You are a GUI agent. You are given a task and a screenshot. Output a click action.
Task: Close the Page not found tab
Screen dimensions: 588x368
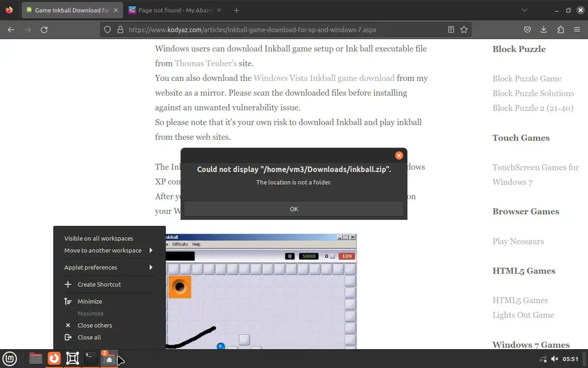click(219, 10)
